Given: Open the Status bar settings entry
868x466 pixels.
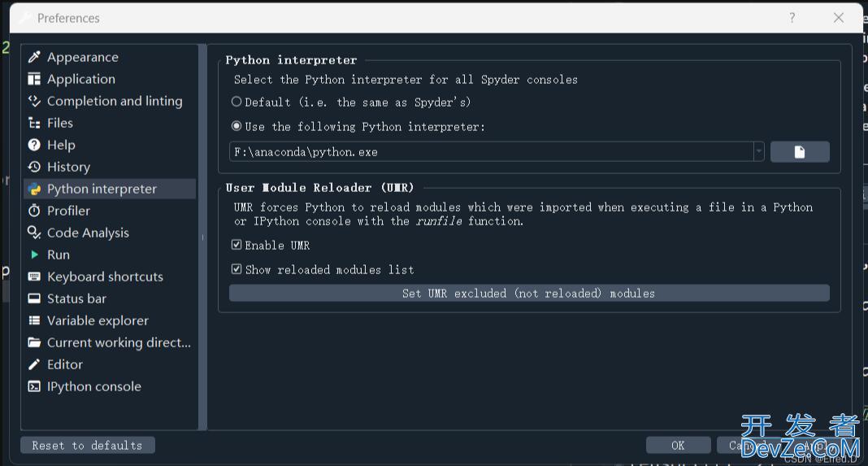Looking at the screenshot, I should (109, 298).
